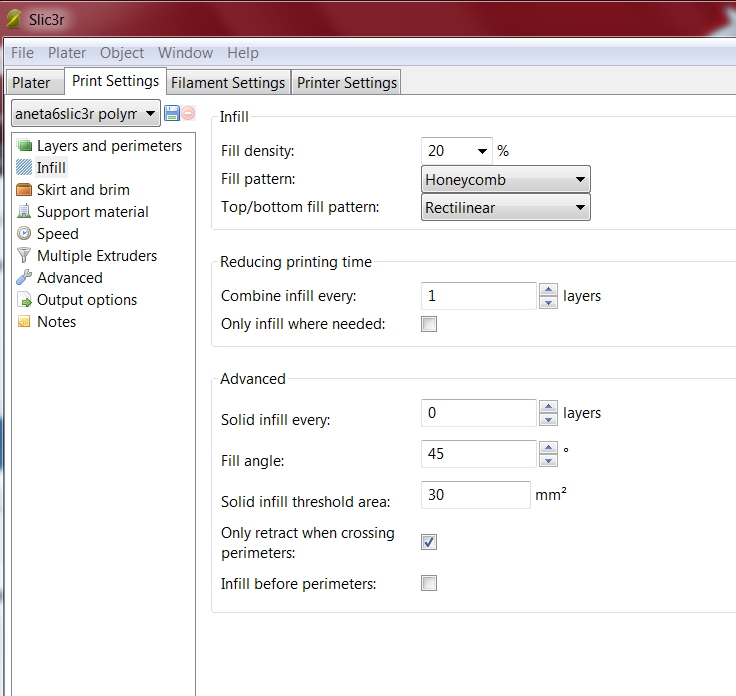Select the Infill settings page label

pos(51,168)
